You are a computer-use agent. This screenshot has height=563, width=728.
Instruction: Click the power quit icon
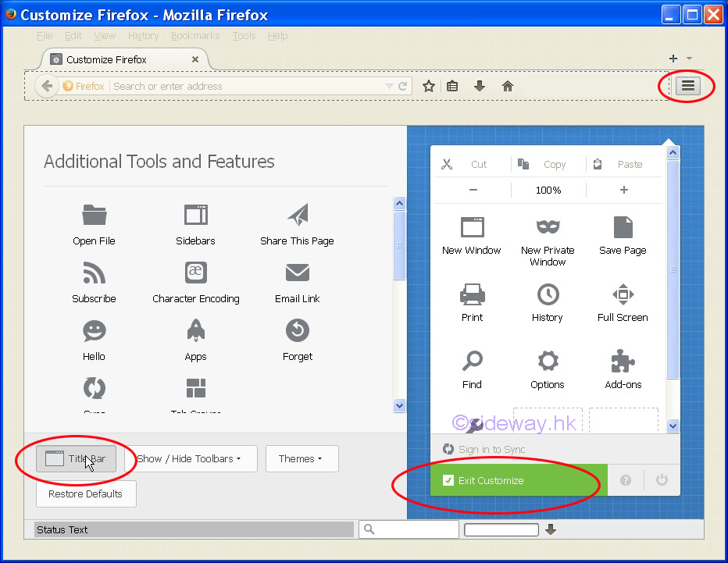(x=662, y=480)
